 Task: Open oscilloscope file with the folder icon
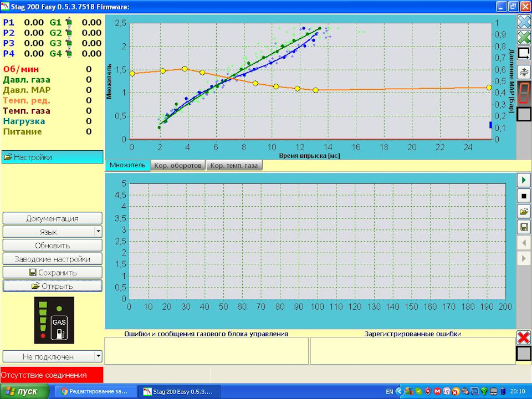pos(524,211)
